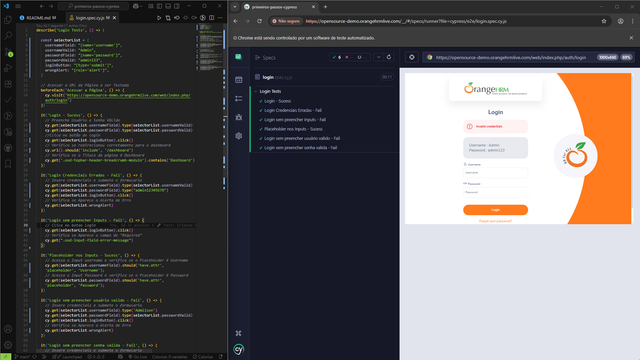Collapse the Login Tests suite
This screenshot has width=640, height=360.
pyautogui.click(x=256, y=91)
